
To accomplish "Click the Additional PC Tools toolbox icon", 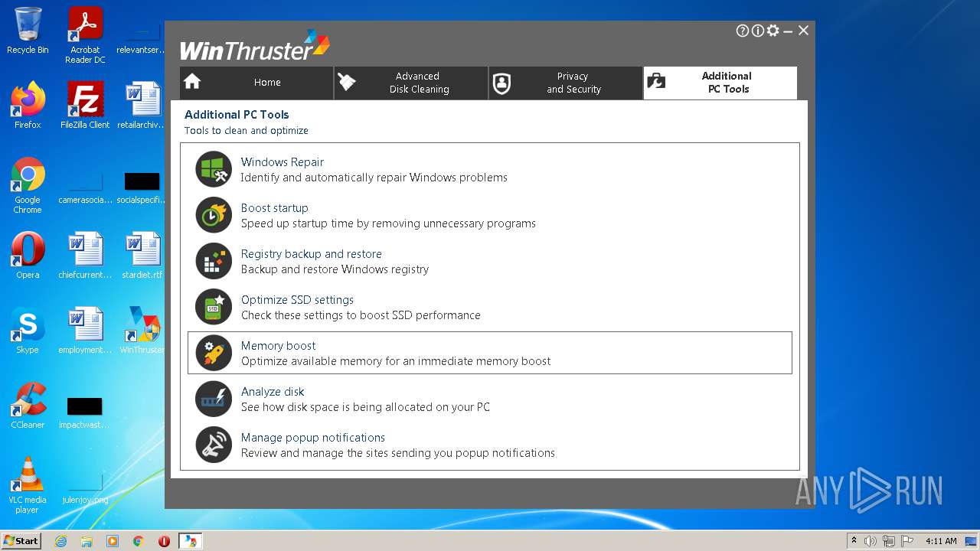I will [656, 82].
